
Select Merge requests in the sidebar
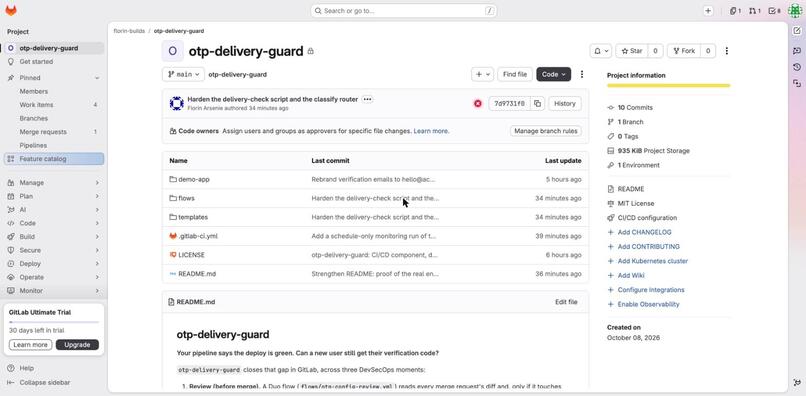53,132
